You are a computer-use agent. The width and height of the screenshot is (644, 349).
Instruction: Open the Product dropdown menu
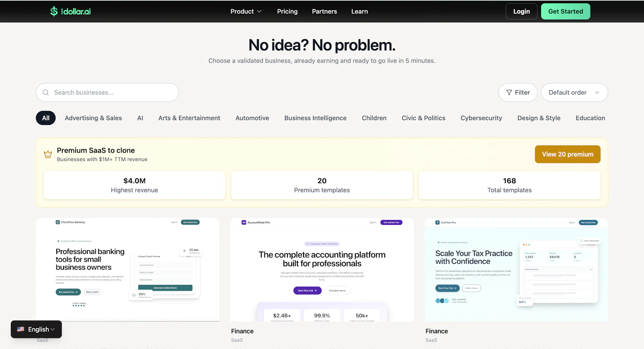(x=246, y=11)
